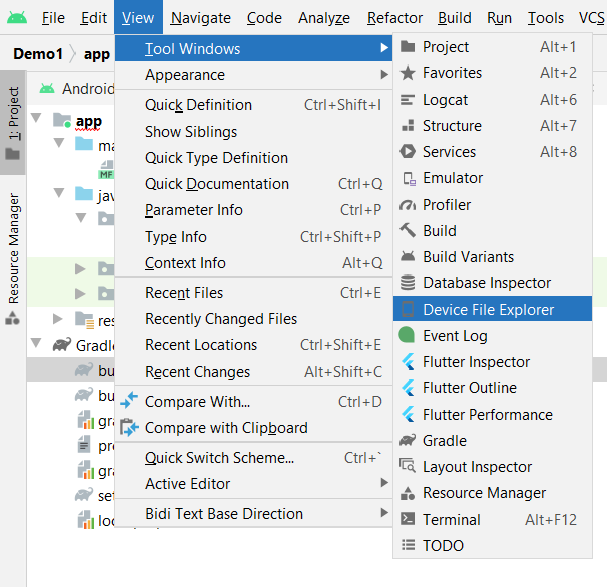This screenshot has height=587, width=607.
Task: Click the Resource Manager icon in submenu
Action: (x=408, y=493)
